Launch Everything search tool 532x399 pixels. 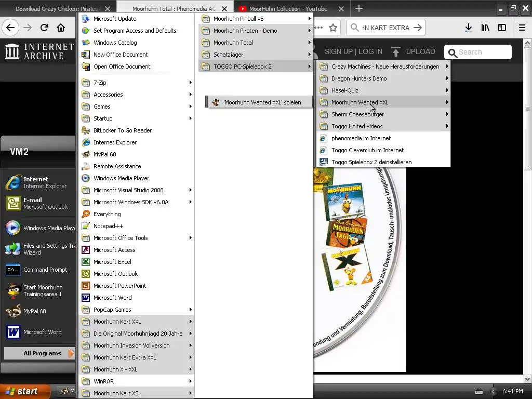(136, 214)
